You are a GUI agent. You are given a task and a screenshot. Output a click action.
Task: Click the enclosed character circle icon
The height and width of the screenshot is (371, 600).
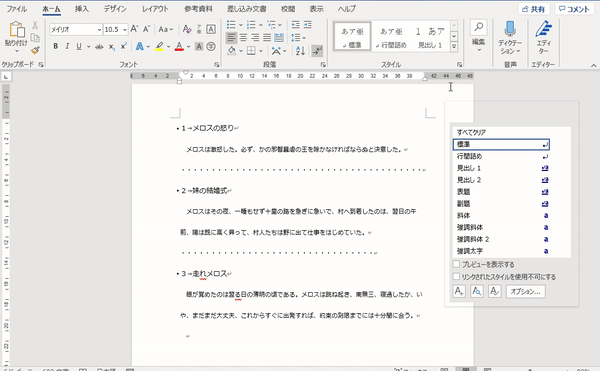point(211,47)
